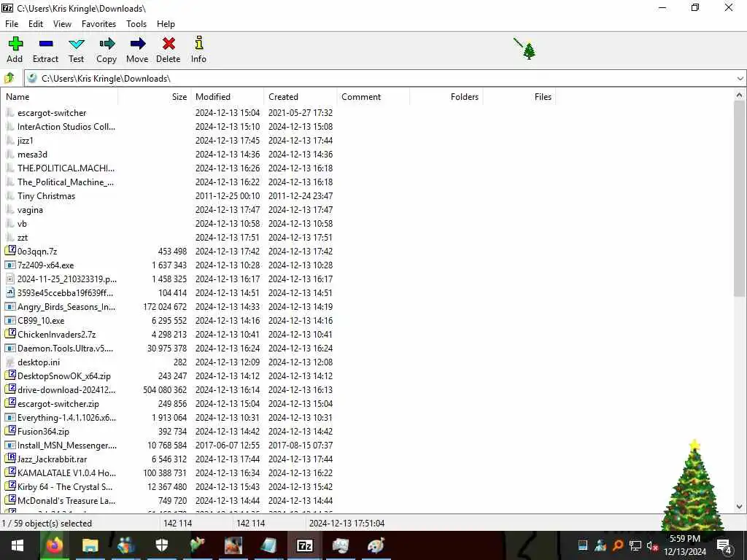Image resolution: width=747 pixels, height=560 pixels.
Task: Click the green Add toolbar button
Action: point(15,50)
